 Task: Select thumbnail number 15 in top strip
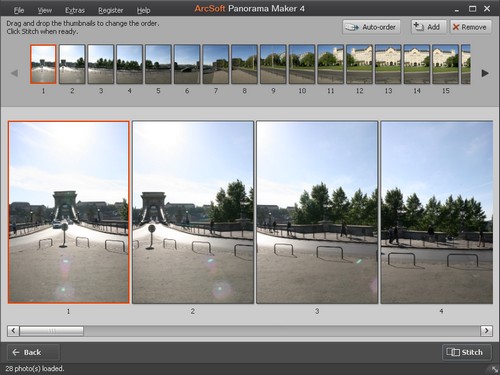tap(445, 64)
